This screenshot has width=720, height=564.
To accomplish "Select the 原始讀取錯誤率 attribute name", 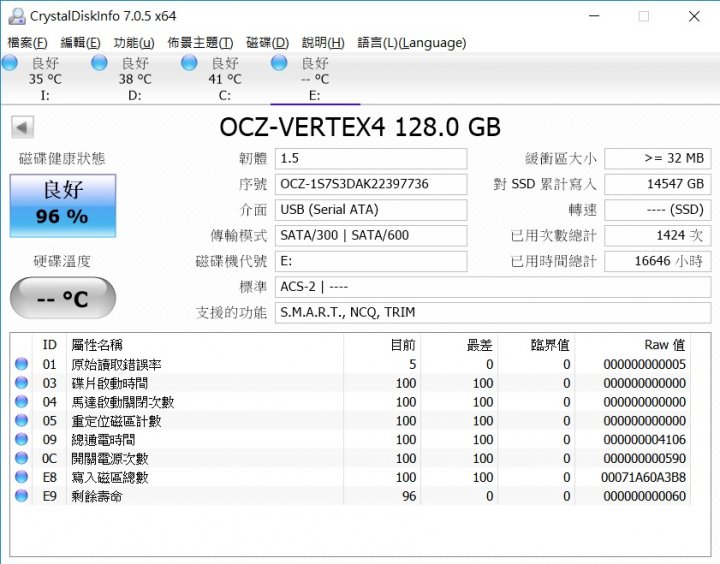I will (116, 365).
